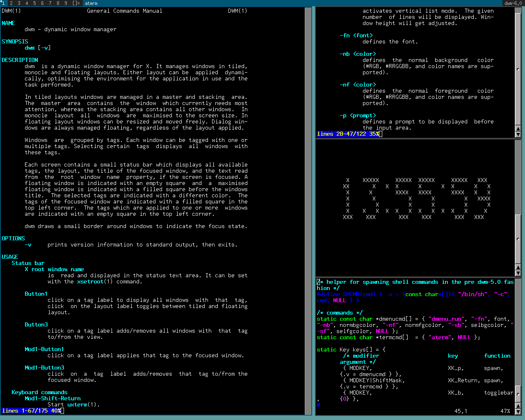The image size is (525, 420).
Task: Click the '/* commands */' comment in vim
Action: pos(340,313)
